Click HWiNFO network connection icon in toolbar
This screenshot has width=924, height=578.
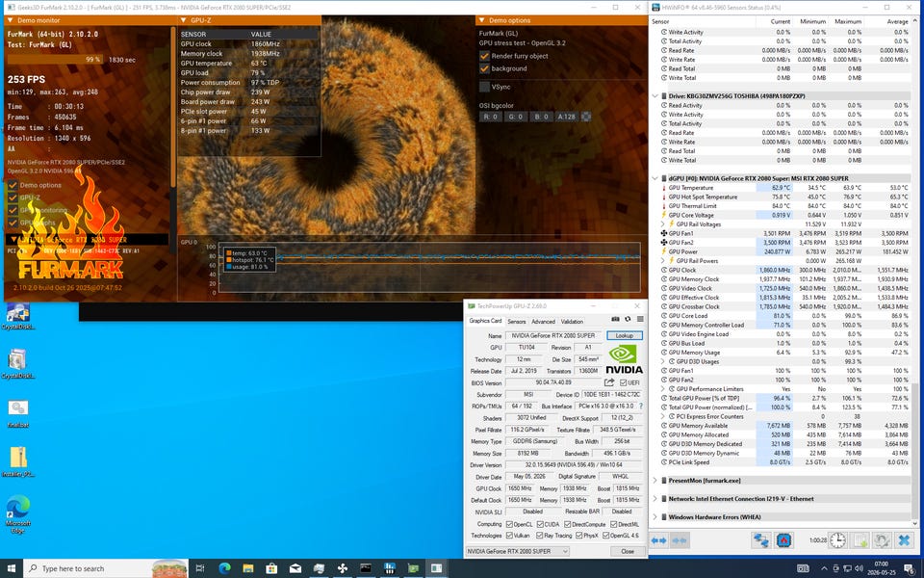761,540
